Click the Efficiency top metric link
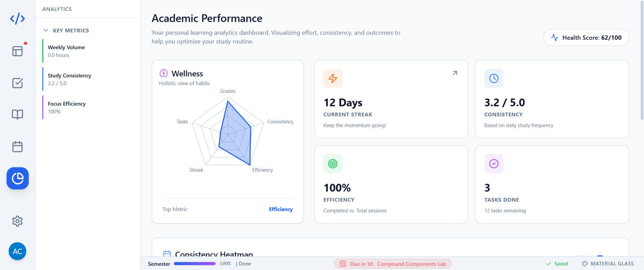This screenshot has height=270, width=644. 281,209
